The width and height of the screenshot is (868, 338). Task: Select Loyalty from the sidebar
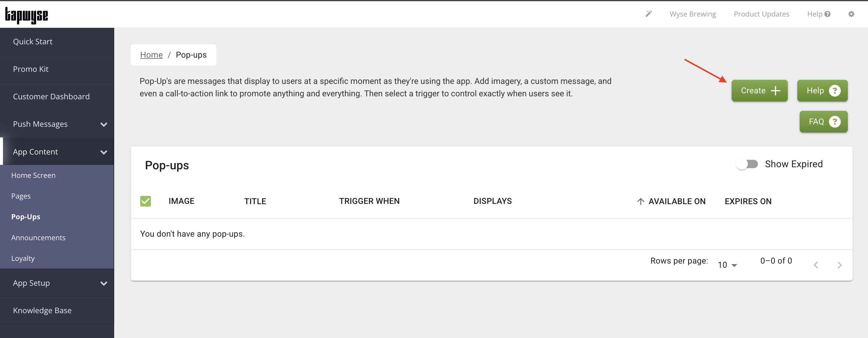pyautogui.click(x=23, y=258)
